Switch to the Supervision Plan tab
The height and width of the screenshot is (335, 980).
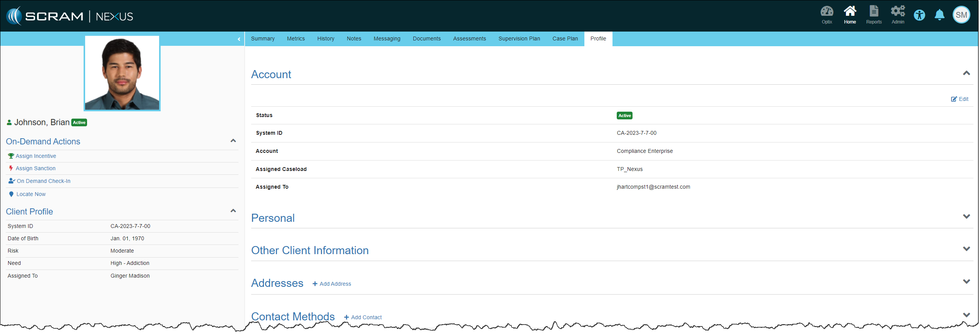(519, 39)
